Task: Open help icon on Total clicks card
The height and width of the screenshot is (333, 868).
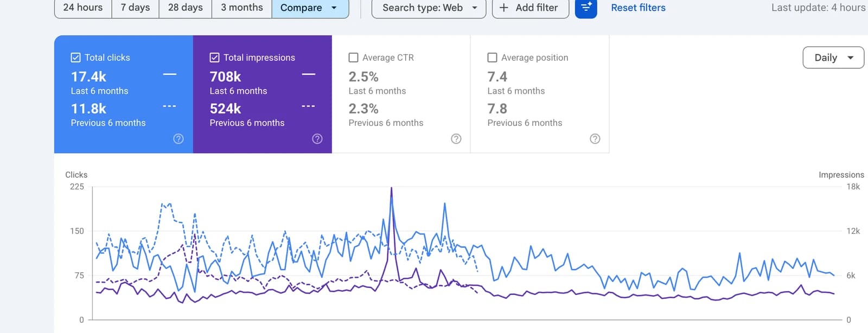Action: click(x=178, y=139)
